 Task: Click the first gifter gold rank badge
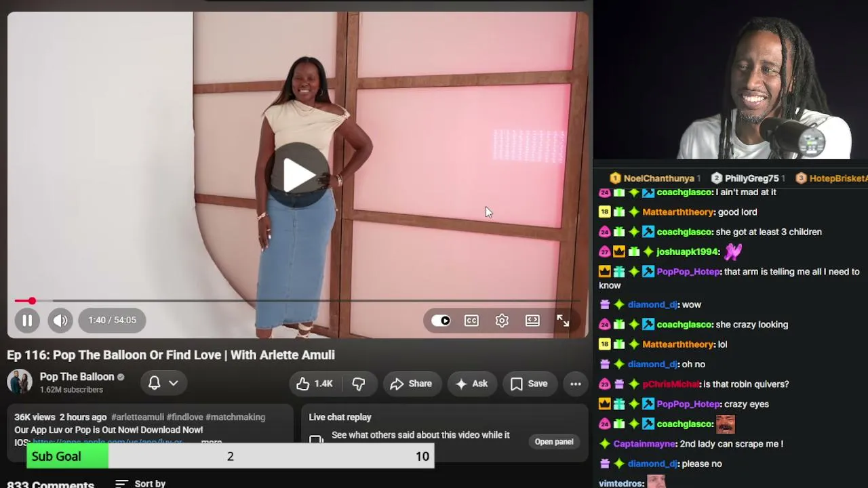click(x=615, y=178)
